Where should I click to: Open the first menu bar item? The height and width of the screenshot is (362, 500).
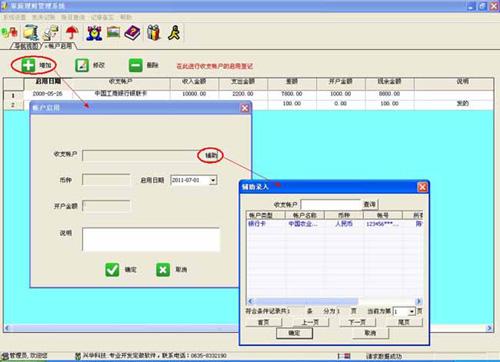click(14, 17)
